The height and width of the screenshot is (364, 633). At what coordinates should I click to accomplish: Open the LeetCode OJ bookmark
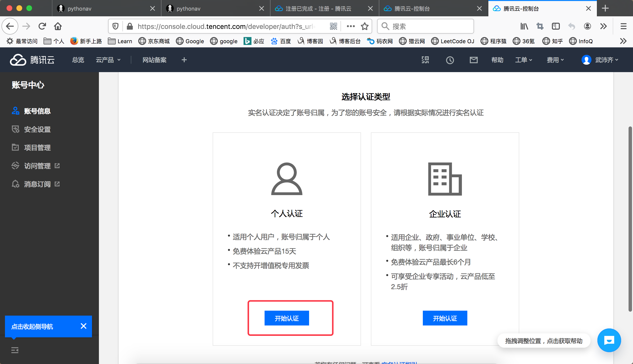[x=452, y=41]
